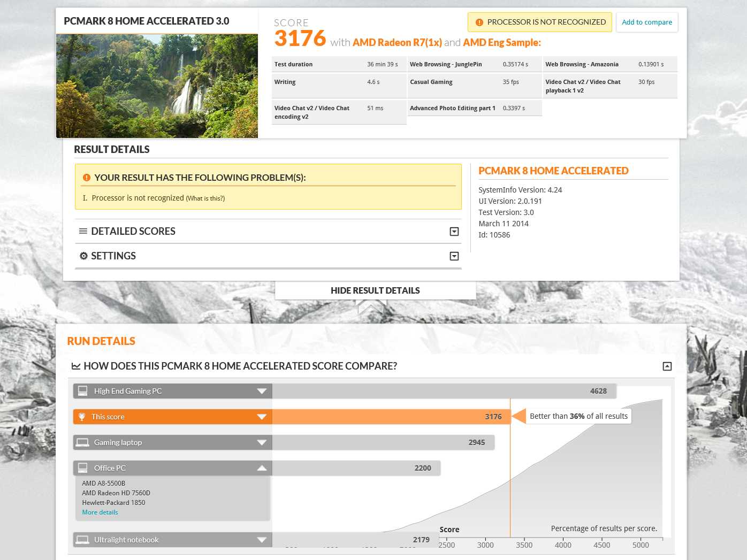Expand the Settings section
The width and height of the screenshot is (747, 560).
pyautogui.click(x=454, y=256)
